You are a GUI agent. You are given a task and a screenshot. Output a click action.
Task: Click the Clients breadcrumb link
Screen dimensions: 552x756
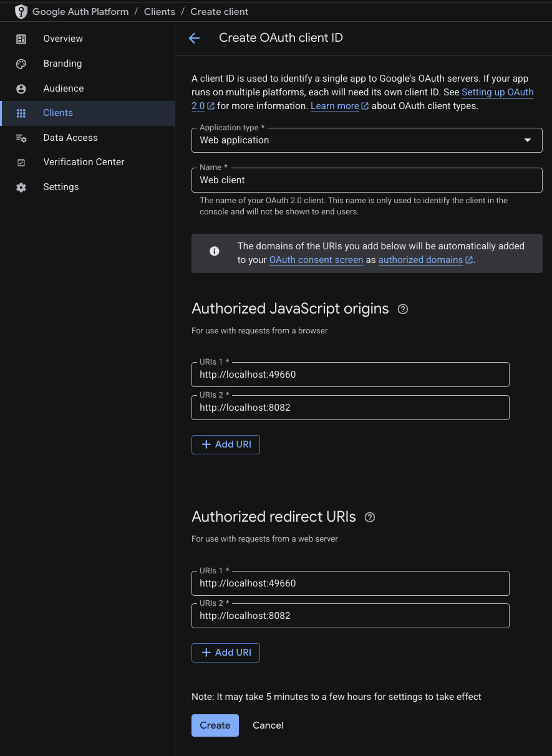[x=159, y=11]
